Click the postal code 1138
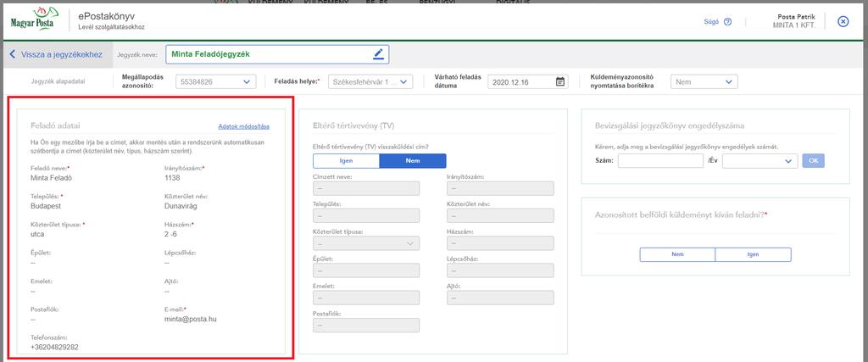 point(172,178)
